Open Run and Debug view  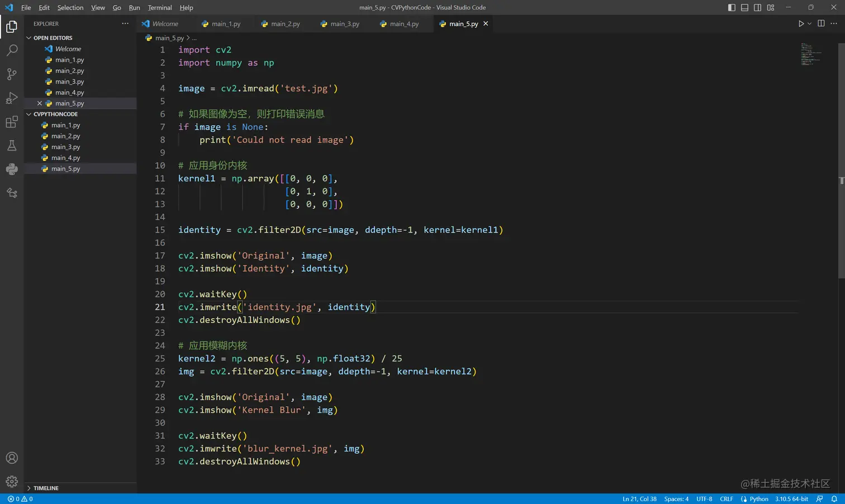(x=12, y=98)
